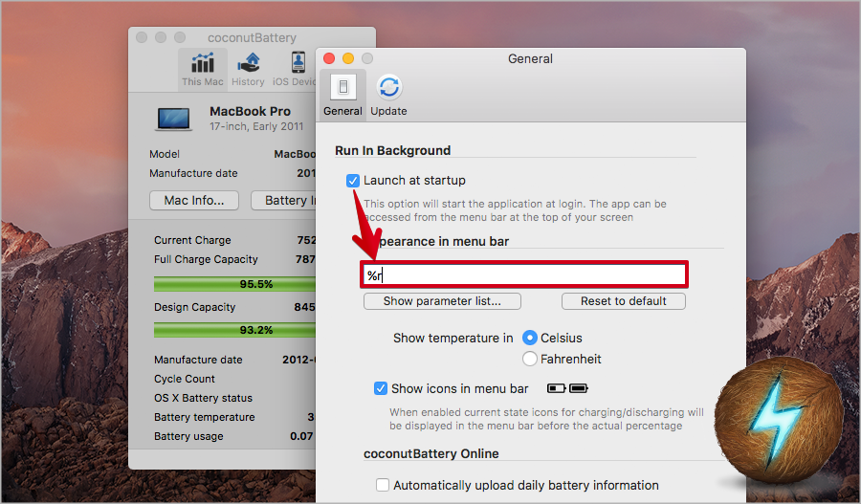
Task: Select Fahrenheit temperature unit
Action: coord(530,359)
